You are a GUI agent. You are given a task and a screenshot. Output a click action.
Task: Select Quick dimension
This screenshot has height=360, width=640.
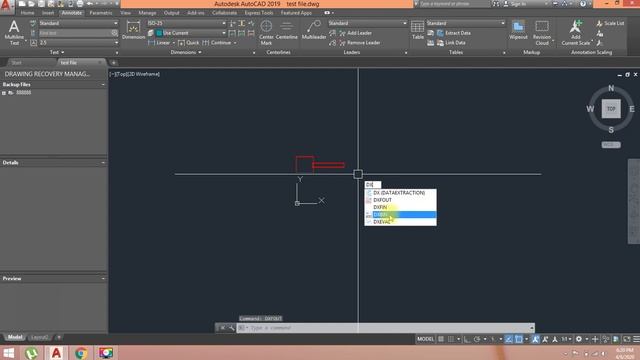point(189,43)
